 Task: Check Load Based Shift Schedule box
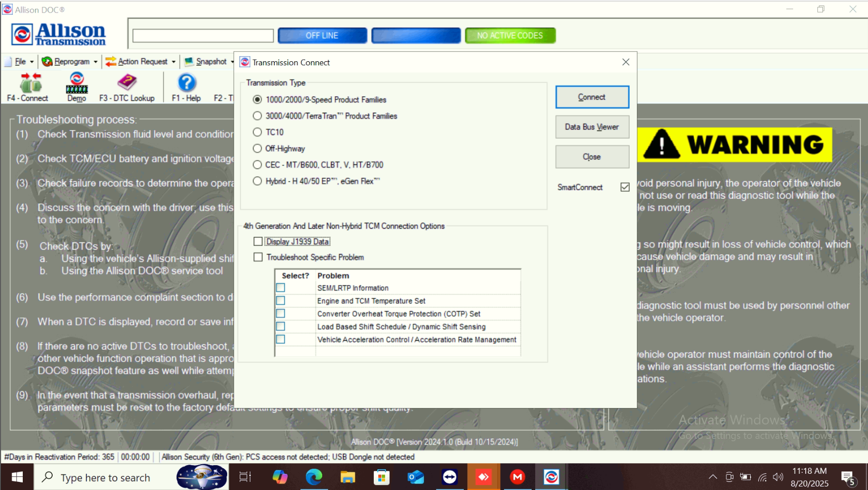(x=281, y=326)
